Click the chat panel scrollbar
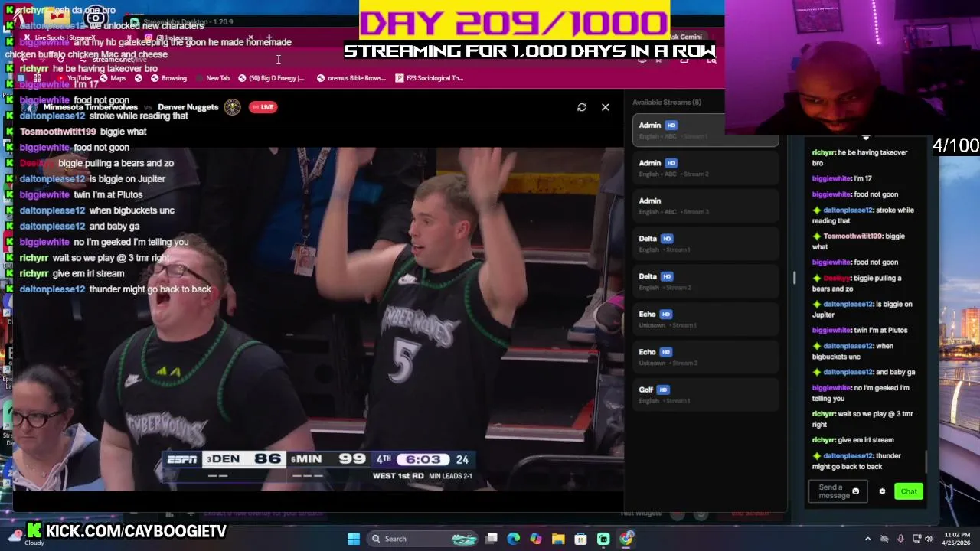980x551 pixels. (x=926, y=462)
